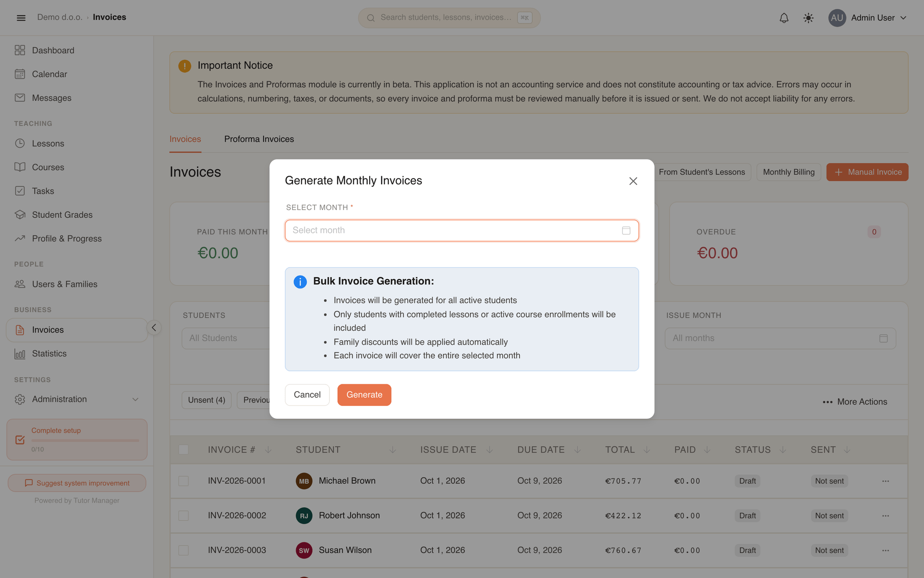Viewport: 924px width, 578px height.
Task: Click the calendar icon in Select month field
Action: [626, 230]
